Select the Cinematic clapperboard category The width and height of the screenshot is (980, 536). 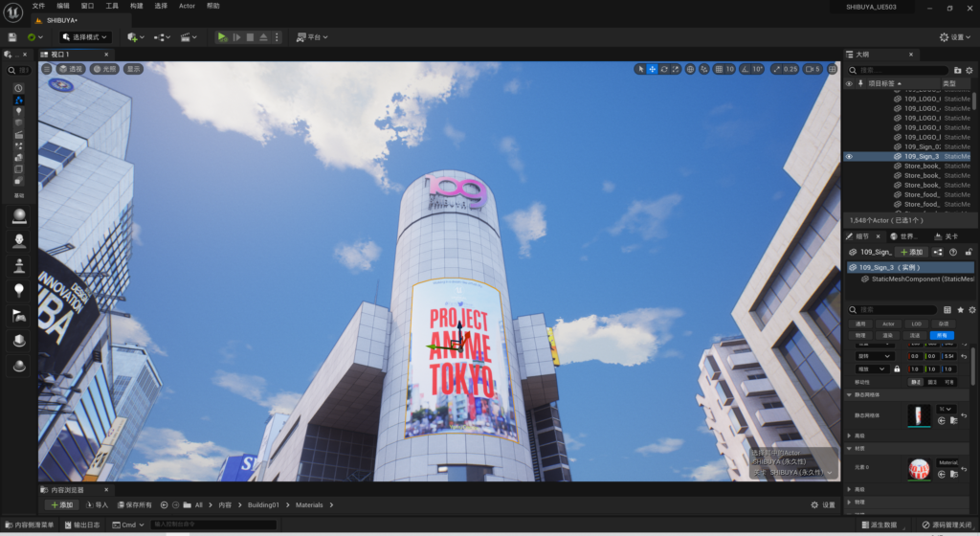point(18,134)
